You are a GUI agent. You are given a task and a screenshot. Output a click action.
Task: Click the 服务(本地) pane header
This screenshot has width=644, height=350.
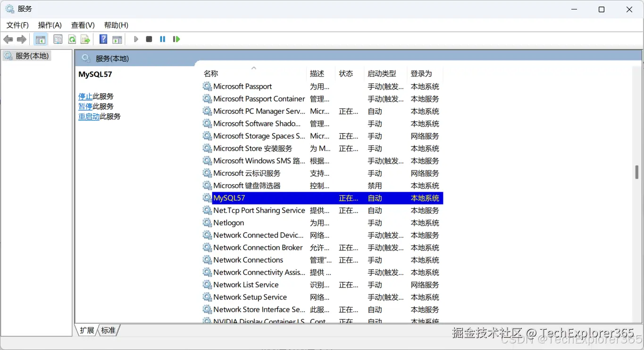pyautogui.click(x=112, y=59)
